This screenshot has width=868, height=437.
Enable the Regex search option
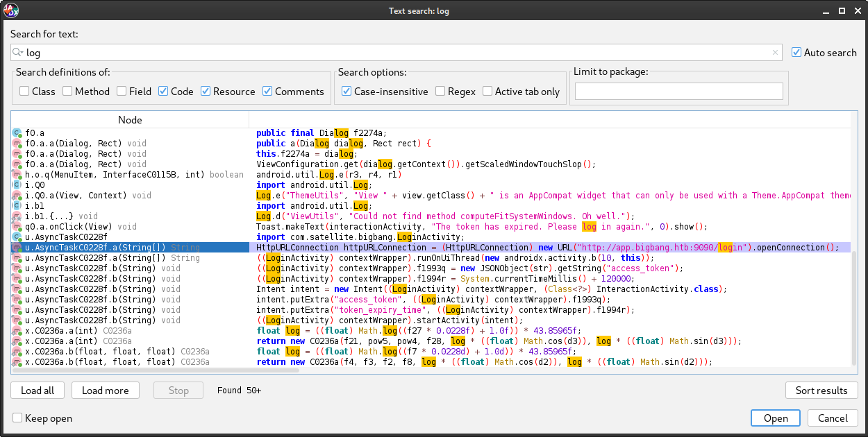point(440,92)
